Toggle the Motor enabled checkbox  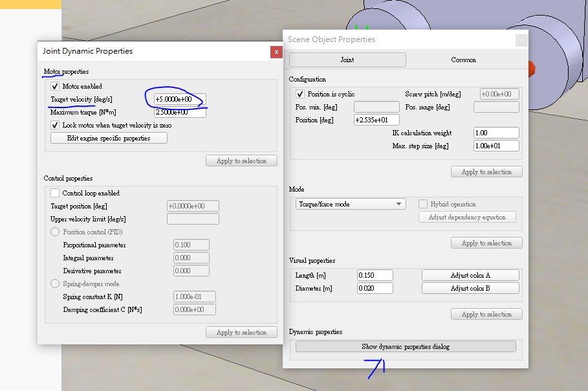tap(55, 86)
